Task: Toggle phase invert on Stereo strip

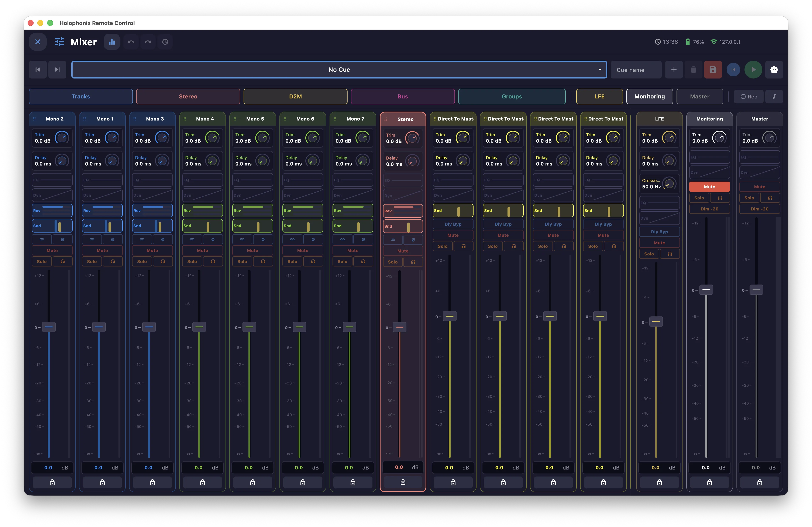Action: (x=413, y=240)
